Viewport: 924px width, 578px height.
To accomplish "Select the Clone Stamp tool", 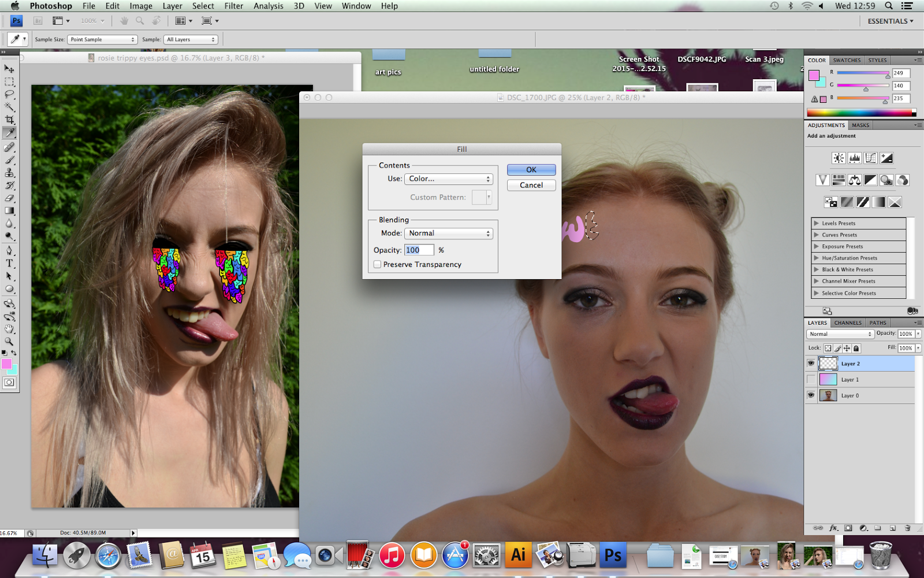I will click(x=9, y=173).
